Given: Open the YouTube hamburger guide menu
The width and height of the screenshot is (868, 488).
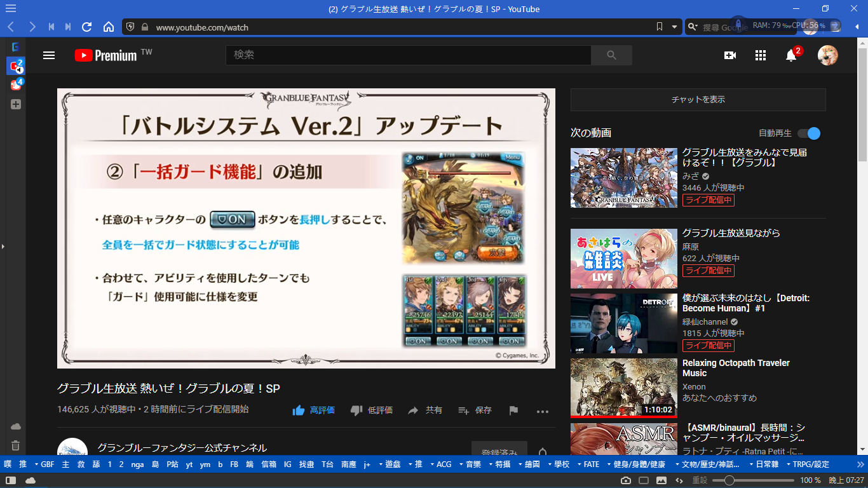Looking at the screenshot, I should pyautogui.click(x=49, y=55).
